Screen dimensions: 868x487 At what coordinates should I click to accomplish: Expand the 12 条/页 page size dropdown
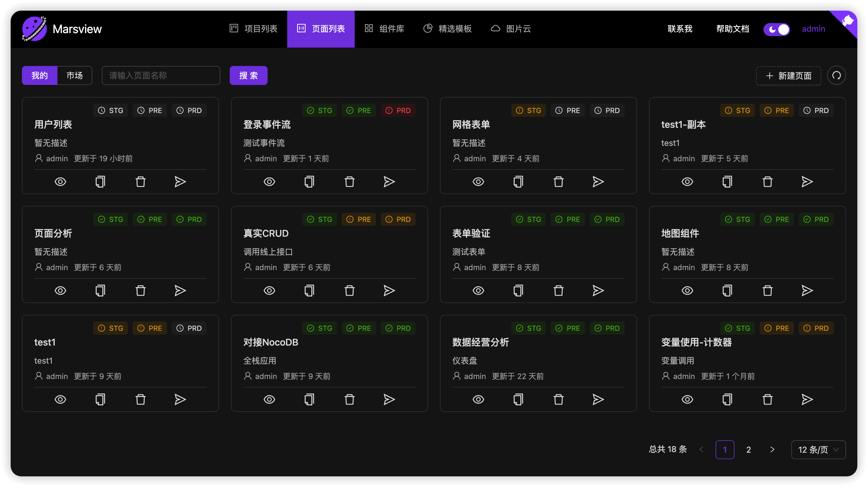tap(818, 450)
